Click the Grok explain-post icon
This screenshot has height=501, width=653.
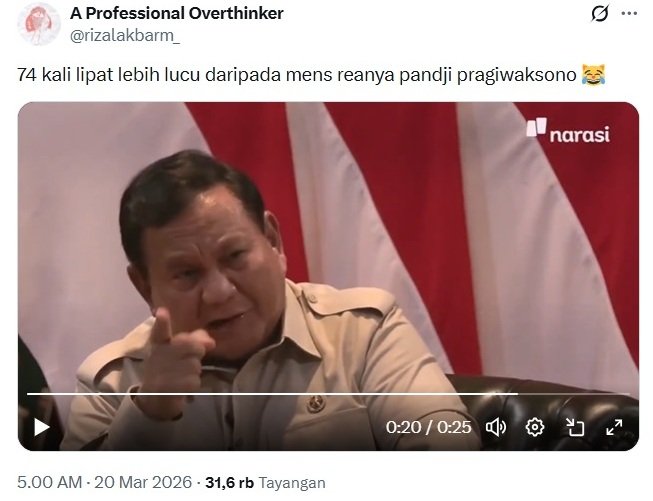pos(600,13)
